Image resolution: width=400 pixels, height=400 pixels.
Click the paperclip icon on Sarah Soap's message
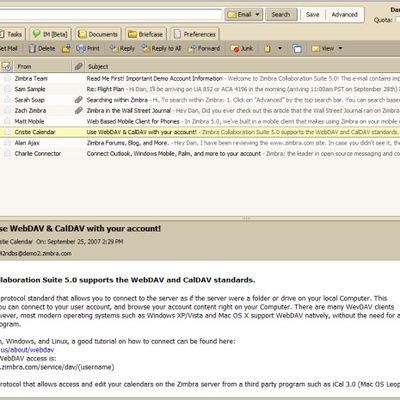tap(78, 100)
